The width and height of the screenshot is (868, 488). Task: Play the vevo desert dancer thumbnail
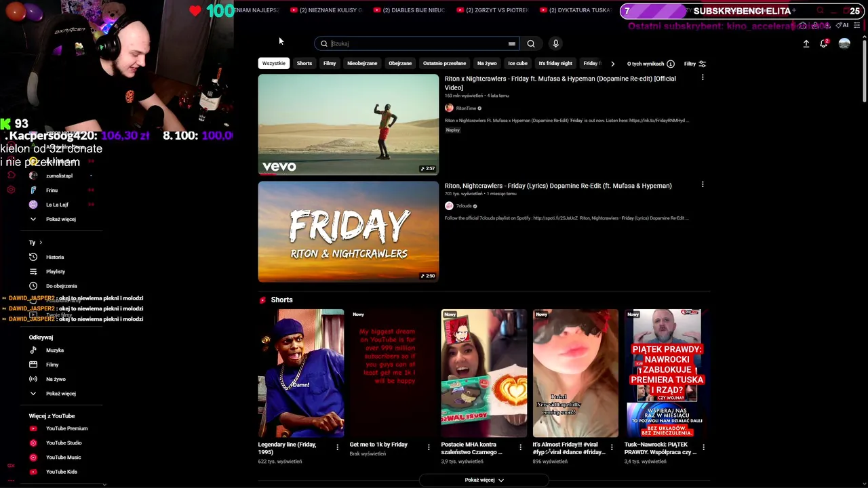pyautogui.click(x=349, y=125)
